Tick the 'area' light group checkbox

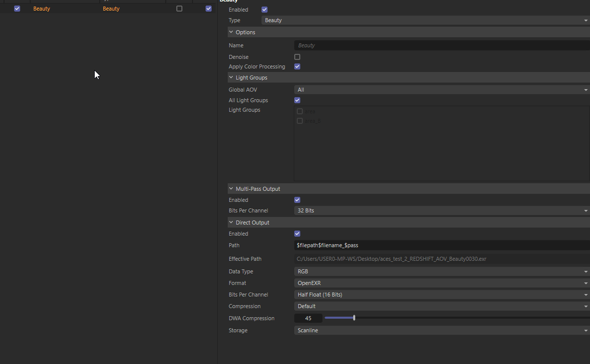pyautogui.click(x=299, y=111)
